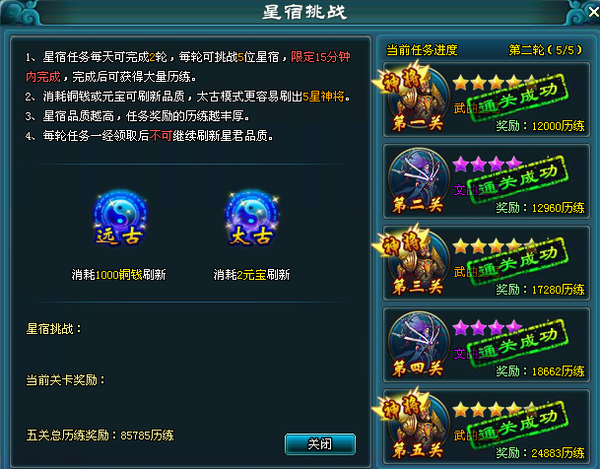Click the 远古 yin-yang refresh icon
The height and width of the screenshot is (469, 600).
[x=120, y=217]
